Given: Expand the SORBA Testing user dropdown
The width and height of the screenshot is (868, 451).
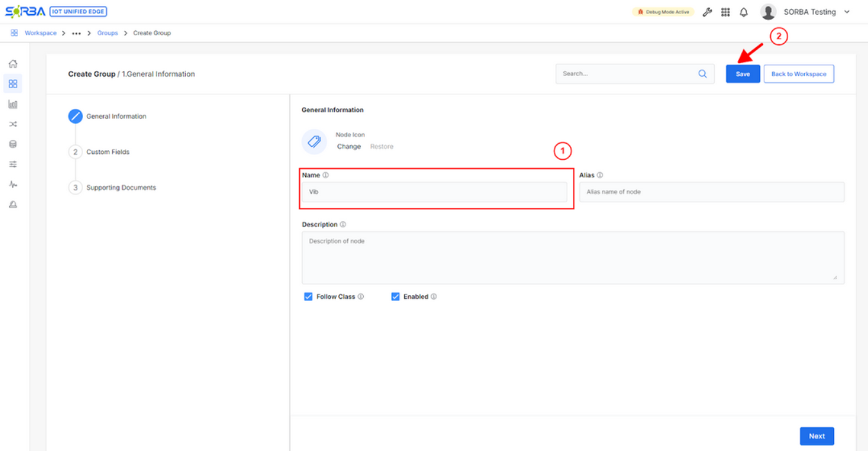Looking at the screenshot, I should [x=846, y=12].
